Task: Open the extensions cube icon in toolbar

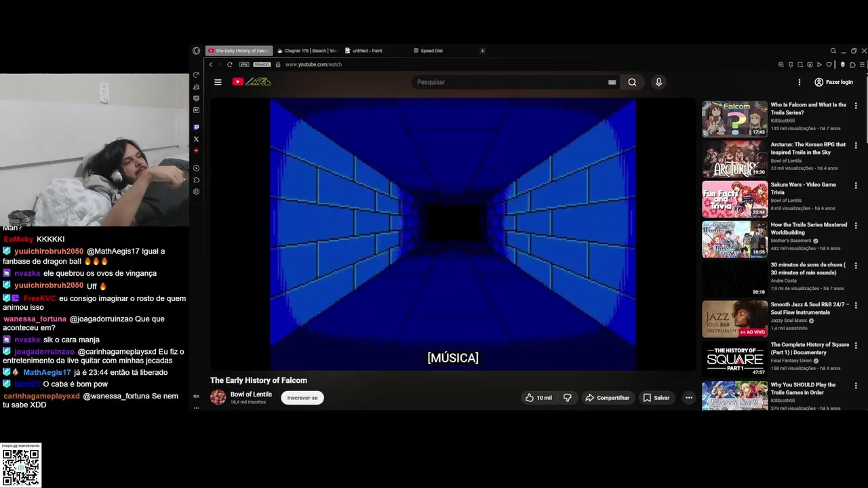Action: click(x=852, y=65)
